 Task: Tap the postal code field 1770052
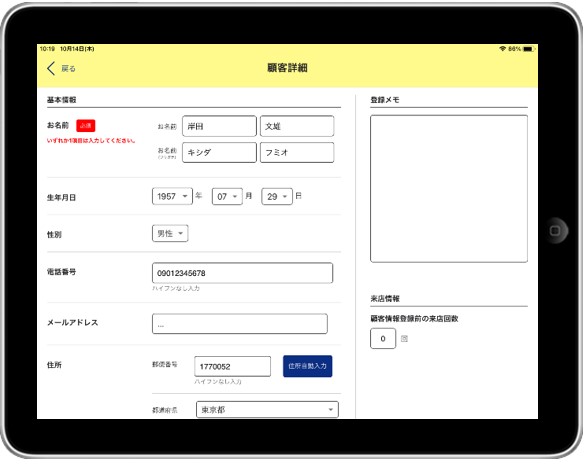click(x=232, y=366)
